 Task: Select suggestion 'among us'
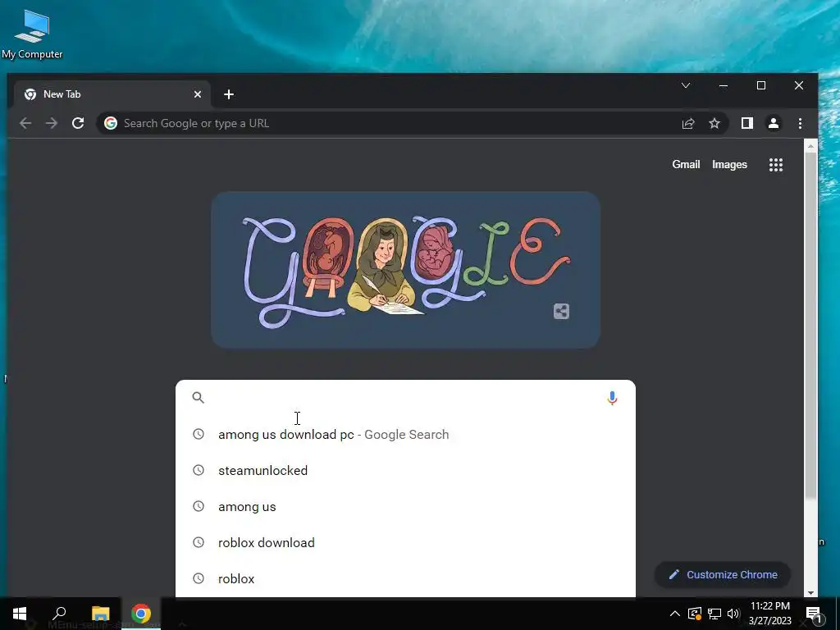405,507
